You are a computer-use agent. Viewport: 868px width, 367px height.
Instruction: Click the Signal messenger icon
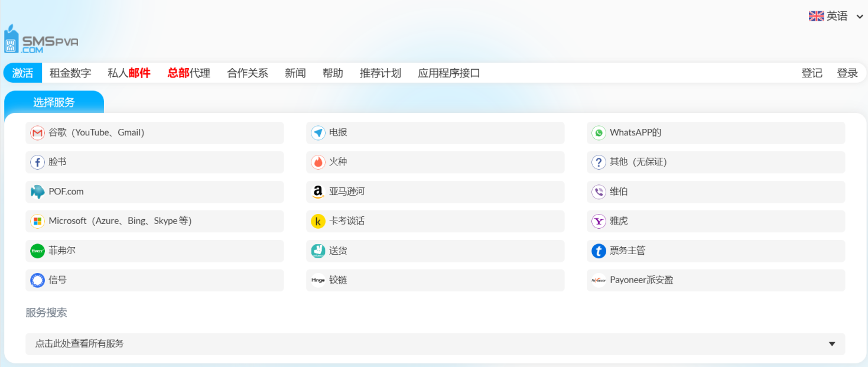pos(37,280)
